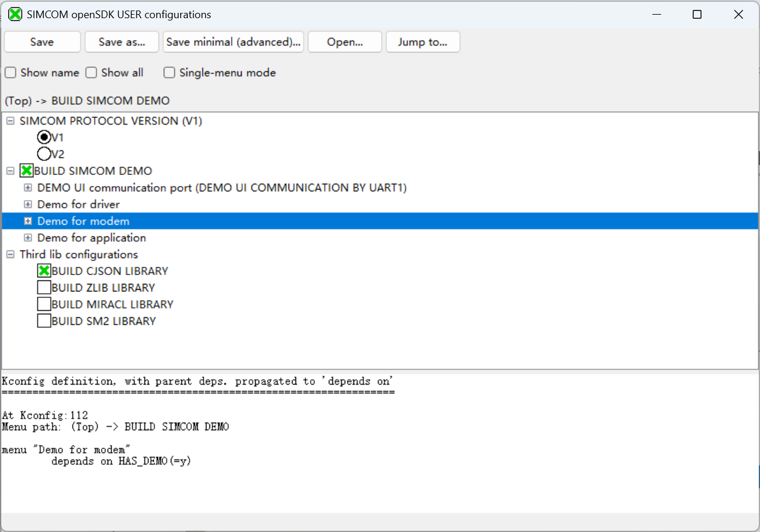Image resolution: width=760 pixels, height=532 pixels.
Task: Close the SIMCOM configurations window
Action: coord(738,15)
